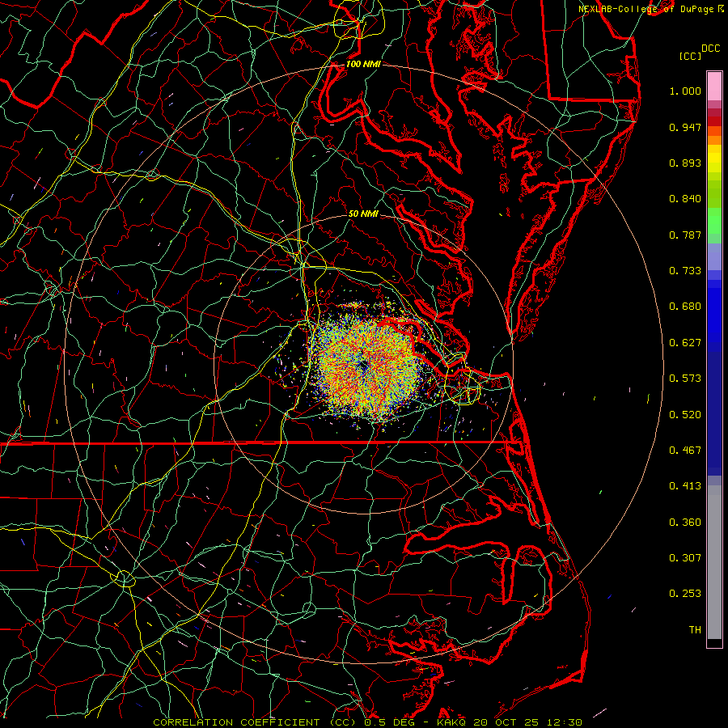The width and height of the screenshot is (728, 728).
Task: Click the 0.680 scale value
Action: pos(685,307)
